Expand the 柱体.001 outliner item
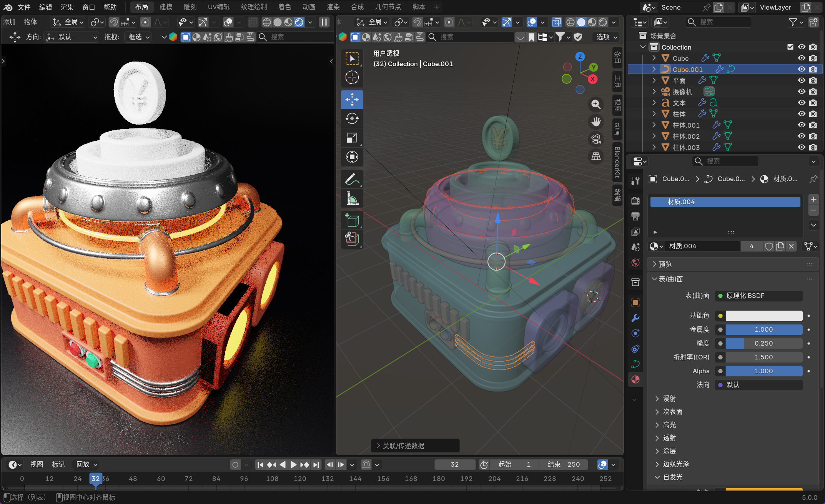The height and width of the screenshot is (504, 825). (x=654, y=125)
